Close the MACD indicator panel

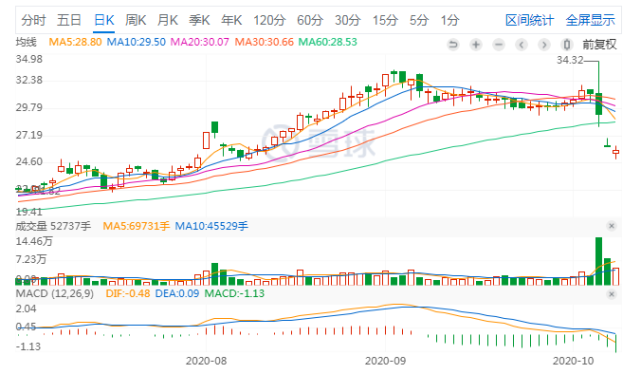(612, 294)
